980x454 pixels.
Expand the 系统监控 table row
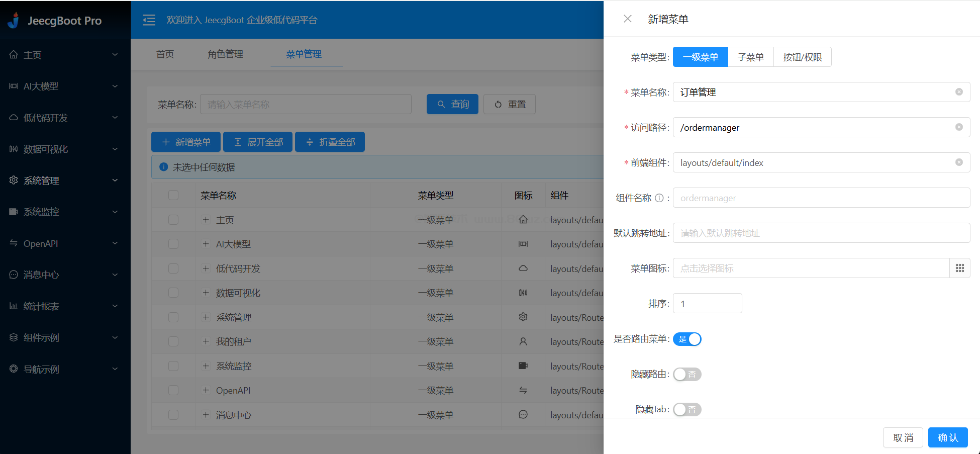coord(206,366)
